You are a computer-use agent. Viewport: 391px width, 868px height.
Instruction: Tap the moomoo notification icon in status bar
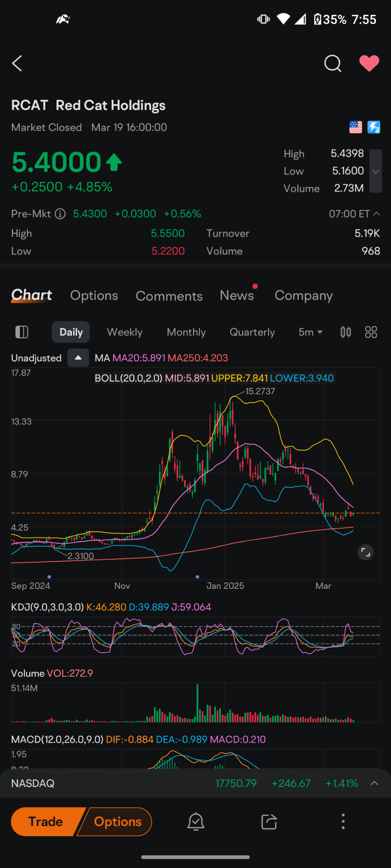[63, 19]
